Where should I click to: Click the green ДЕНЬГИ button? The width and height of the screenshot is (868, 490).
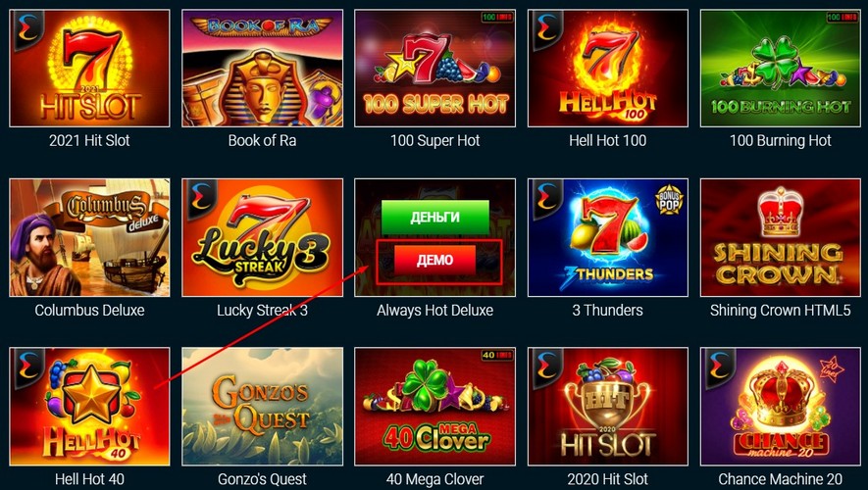[x=435, y=218]
